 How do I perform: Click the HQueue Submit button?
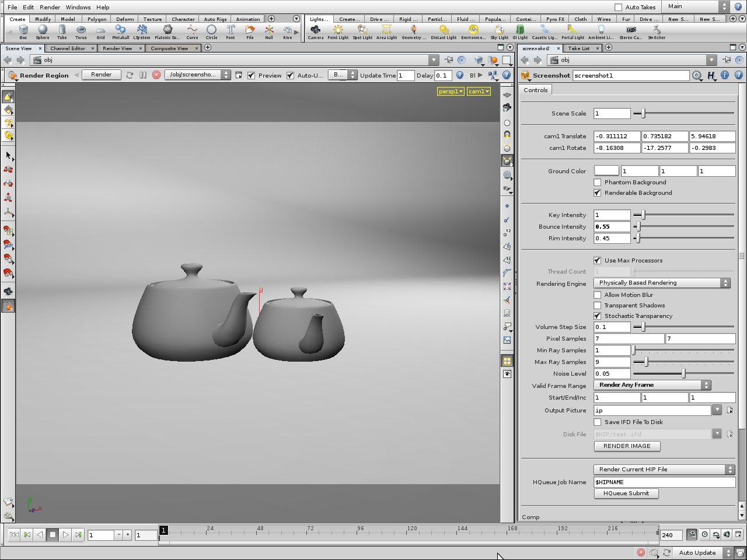pos(626,493)
